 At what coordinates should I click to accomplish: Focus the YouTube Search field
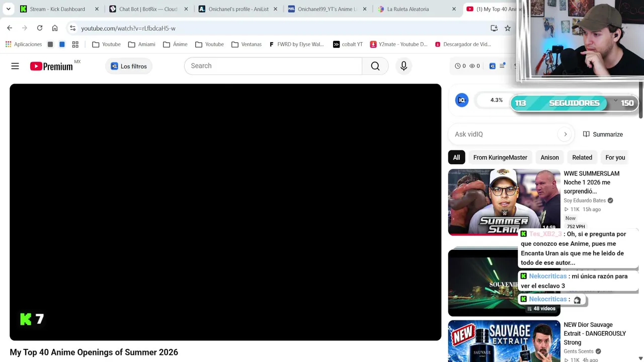pos(273,66)
